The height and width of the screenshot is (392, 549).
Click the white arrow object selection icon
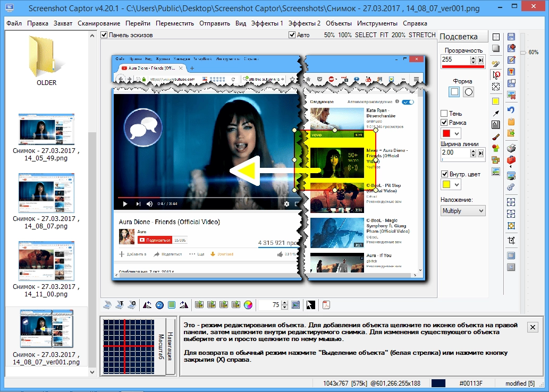310,305
